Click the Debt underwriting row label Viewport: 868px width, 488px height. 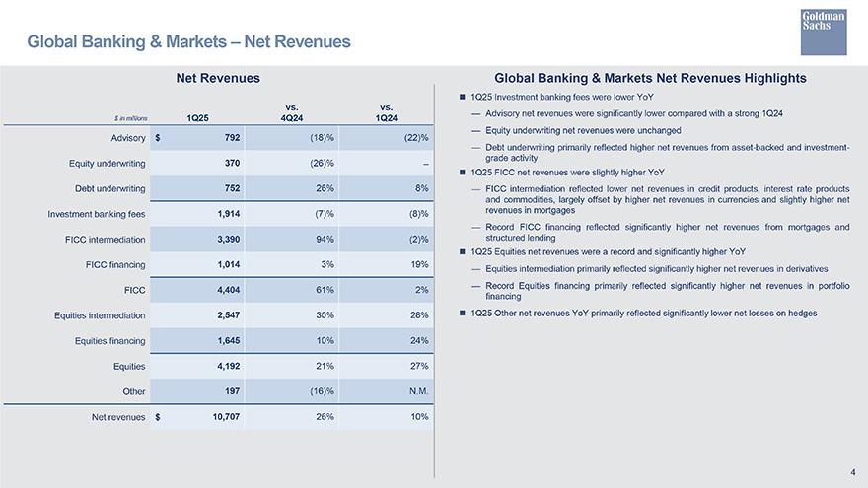(x=110, y=188)
